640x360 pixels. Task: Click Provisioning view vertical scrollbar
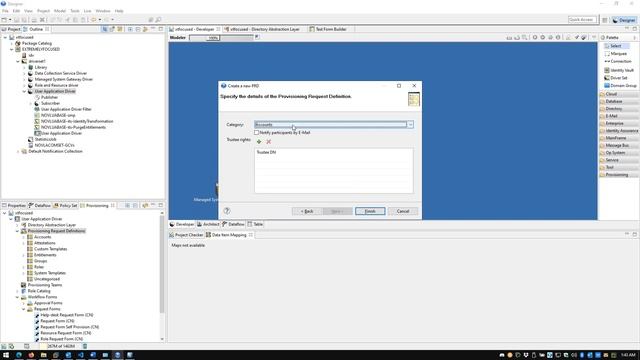coord(162,276)
